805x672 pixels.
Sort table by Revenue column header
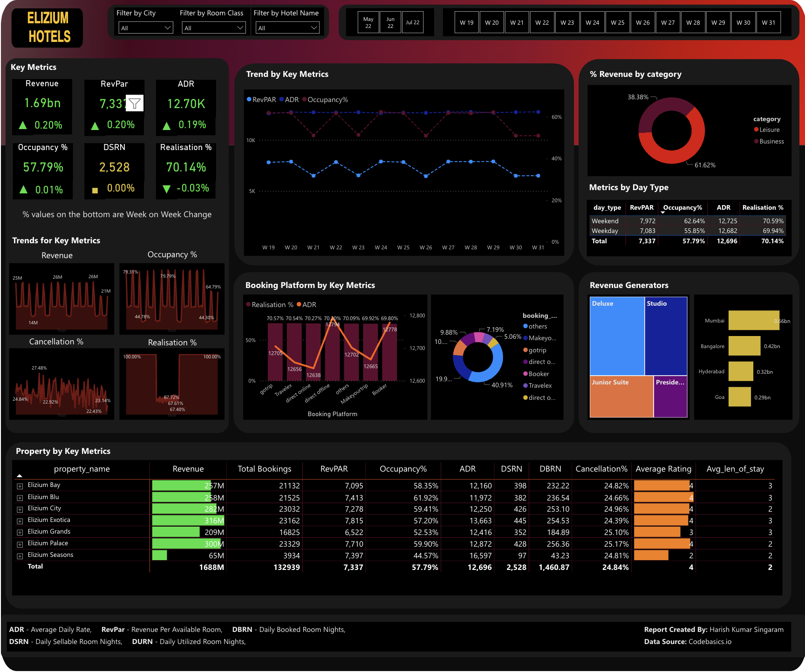click(188, 469)
